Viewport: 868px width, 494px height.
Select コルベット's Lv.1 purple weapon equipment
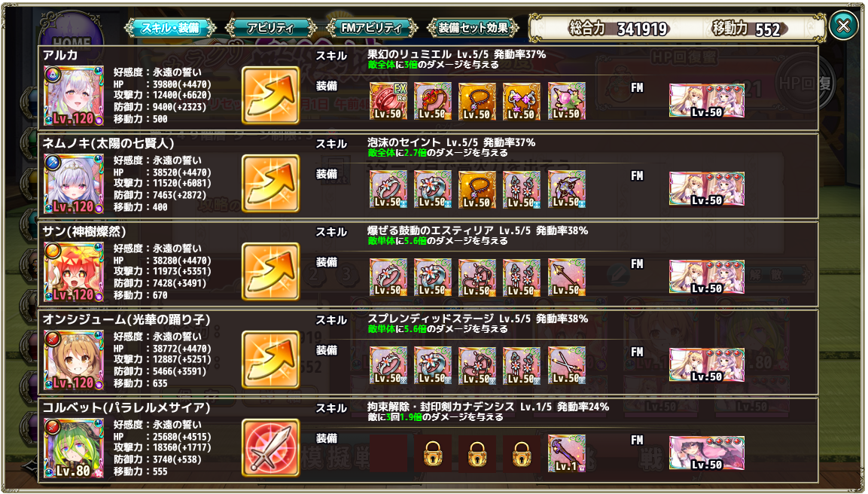(x=567, y=453)
